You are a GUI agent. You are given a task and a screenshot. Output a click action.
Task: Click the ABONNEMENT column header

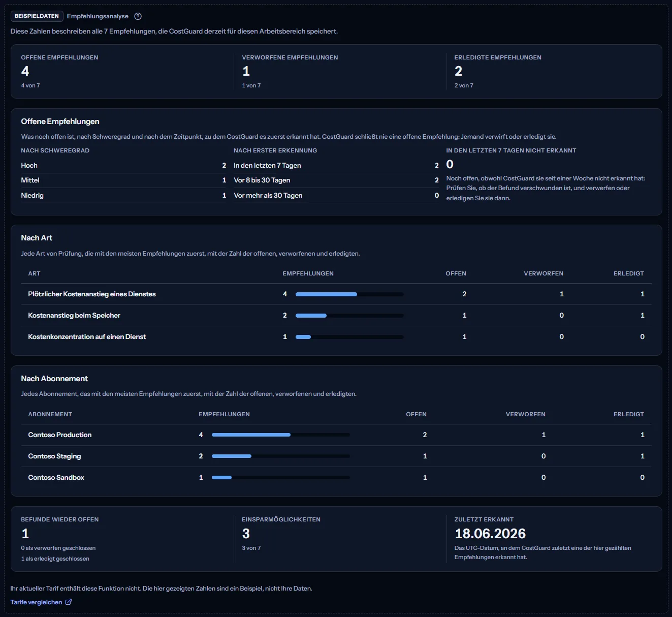[50, 414]
